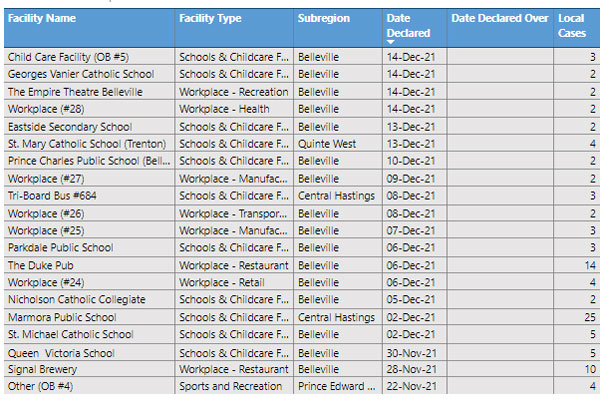Sort table by Facility Type header

click(x=210, y=18)
